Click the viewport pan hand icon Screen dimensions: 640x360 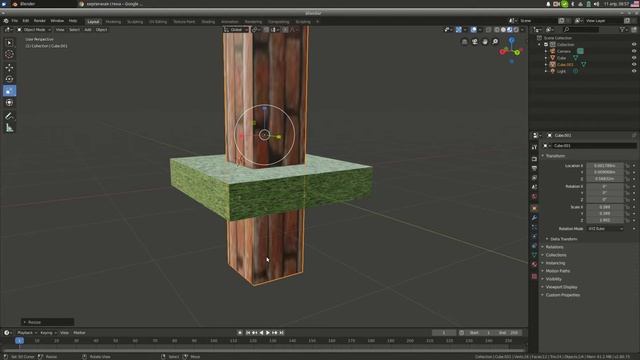[485, 42]
